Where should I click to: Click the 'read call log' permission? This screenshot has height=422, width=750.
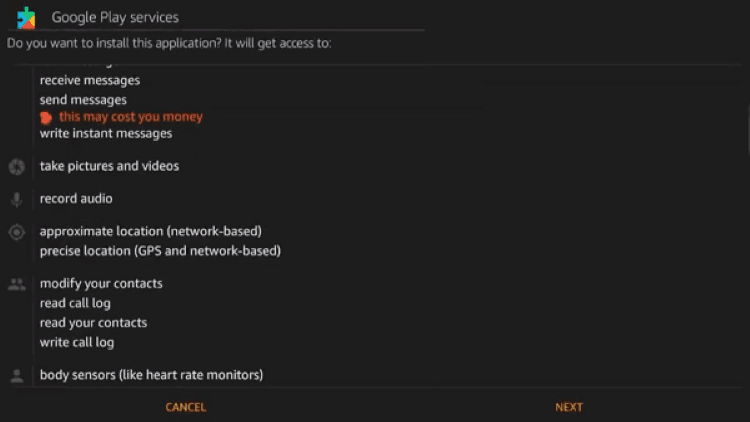(x=75, y=303)
